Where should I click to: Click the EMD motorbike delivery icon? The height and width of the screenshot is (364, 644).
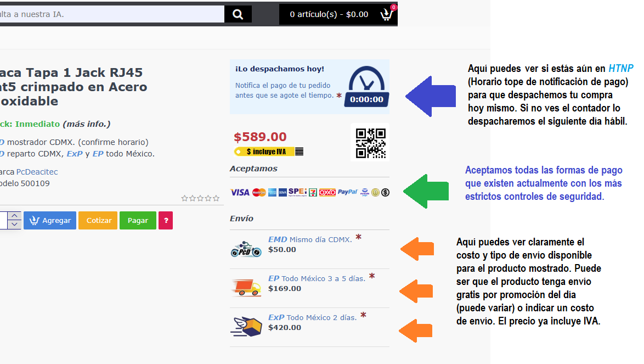click(x=246, y=248)
